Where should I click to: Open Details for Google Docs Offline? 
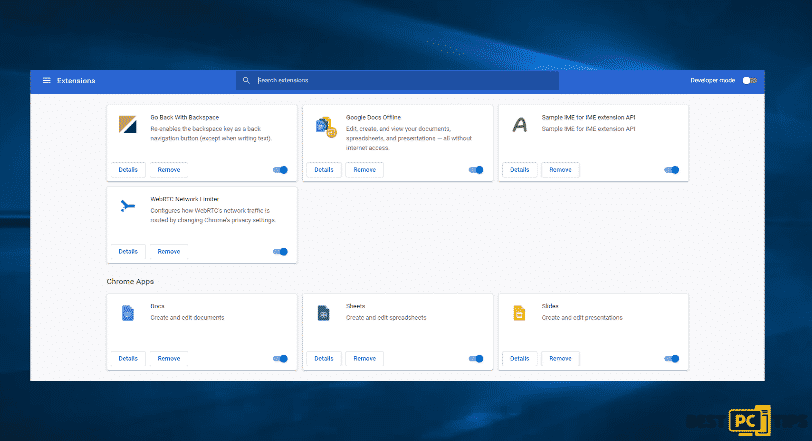324,170
